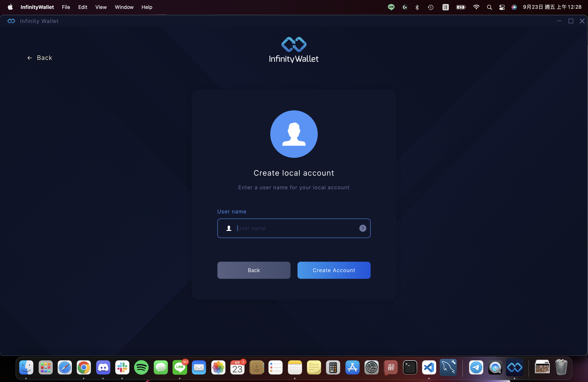Open the File menu
The height and width of the screenshot is (382, 588).
pos(66,7)
